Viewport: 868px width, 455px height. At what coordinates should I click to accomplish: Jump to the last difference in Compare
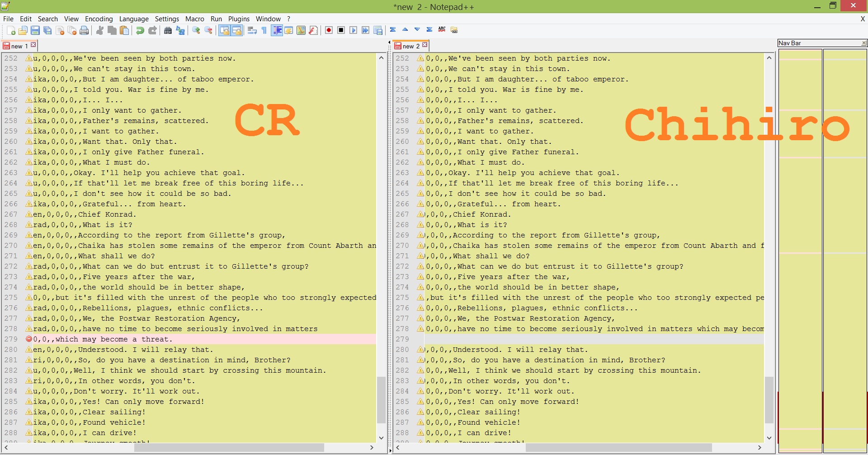click(429, 29)
